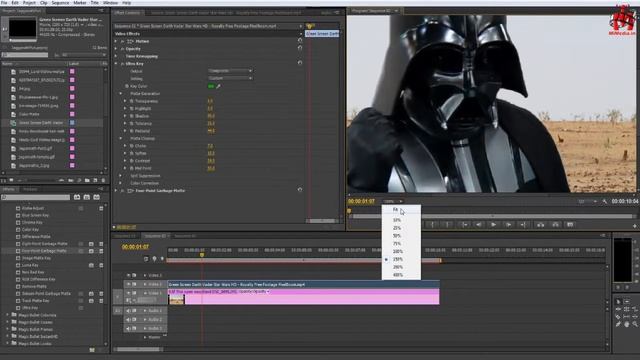Viewport: 640px width, 360px height.
Task: Click the green Key Color swatch
Action: click(x=211, y=86)
